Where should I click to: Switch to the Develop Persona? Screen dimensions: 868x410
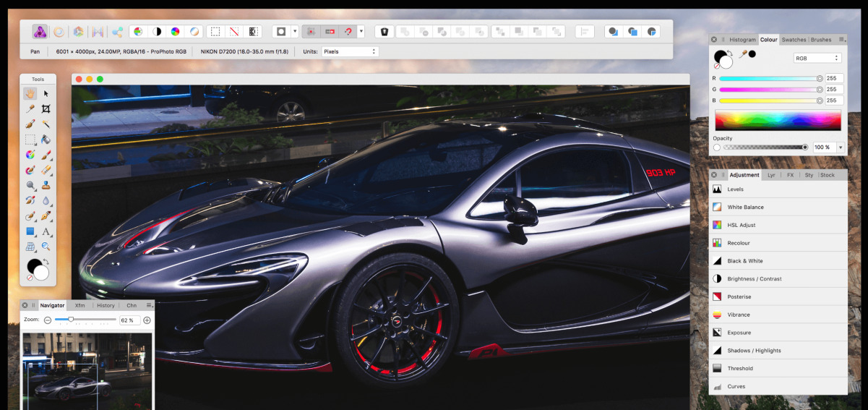pos(79,32)
